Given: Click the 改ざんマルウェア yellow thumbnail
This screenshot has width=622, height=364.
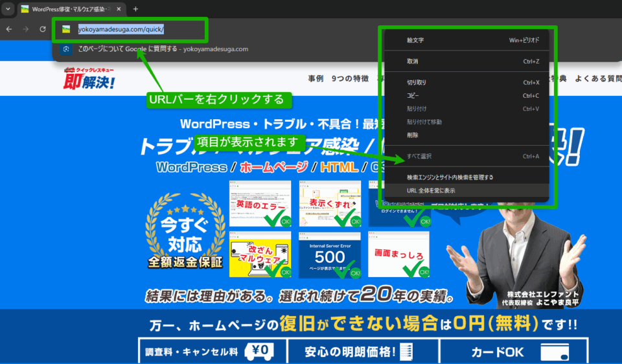Looking at the screenshot, I should [260, 255].
